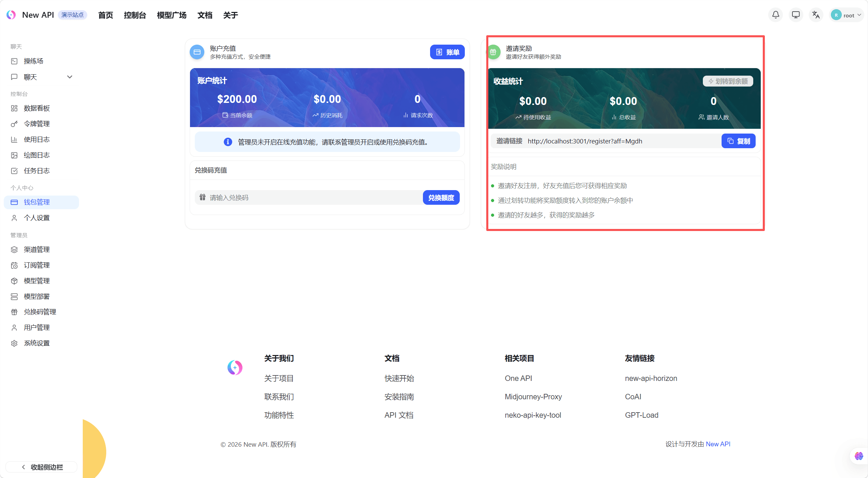The height and width of the screenshot is (478, 868).
Task: Copy the invitation link
Action: click(x=738, y=141)
